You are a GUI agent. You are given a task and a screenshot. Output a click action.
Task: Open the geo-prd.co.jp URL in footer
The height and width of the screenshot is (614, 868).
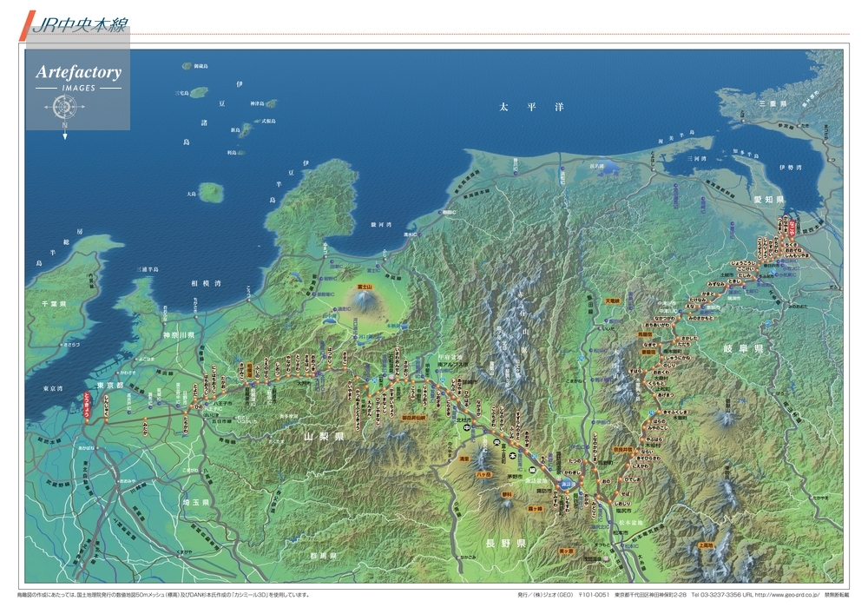point(786,595)
